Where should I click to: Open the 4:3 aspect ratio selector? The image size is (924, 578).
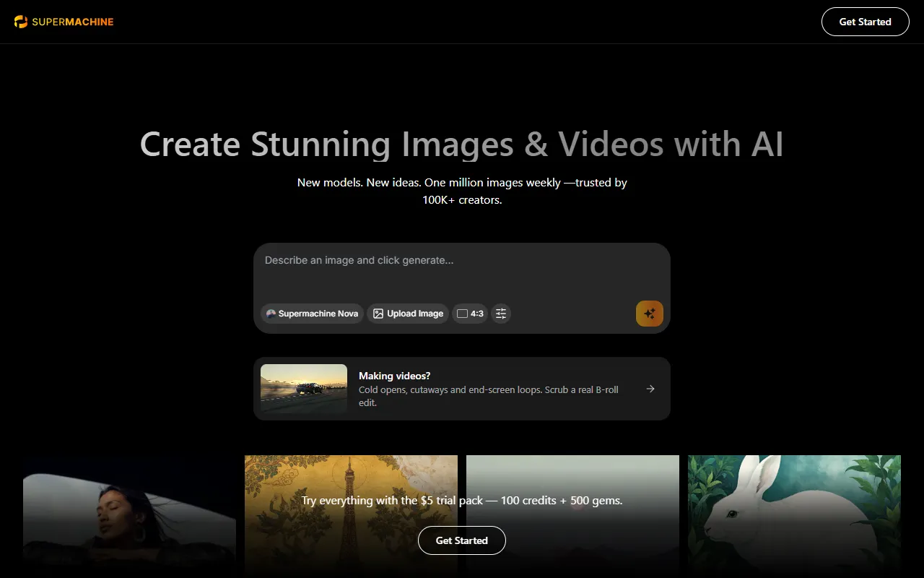[470, 314]
